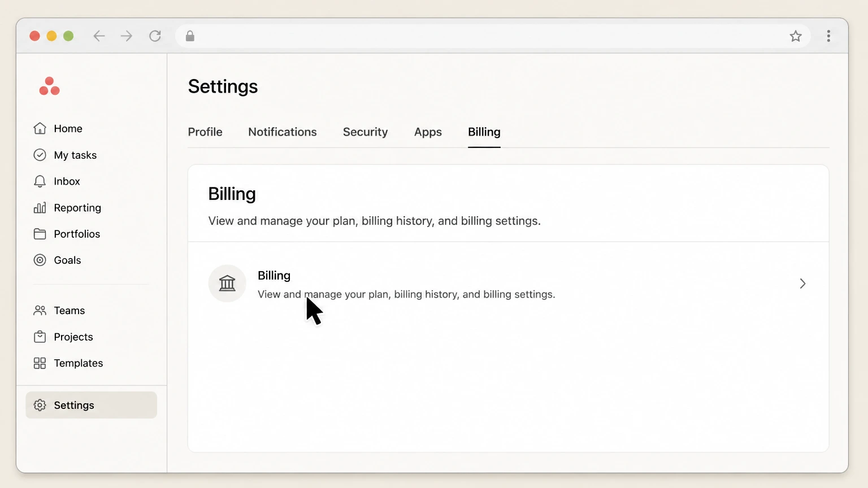Click the Settings page heading
This screenshot has width=868, height=488.
click(x=223, y=86)
